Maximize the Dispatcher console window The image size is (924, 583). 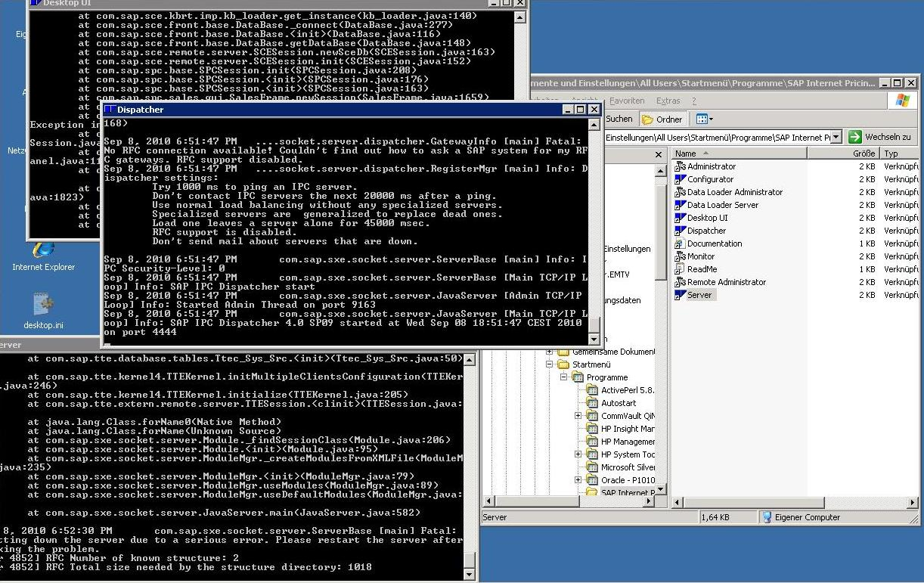pos(581,110)
